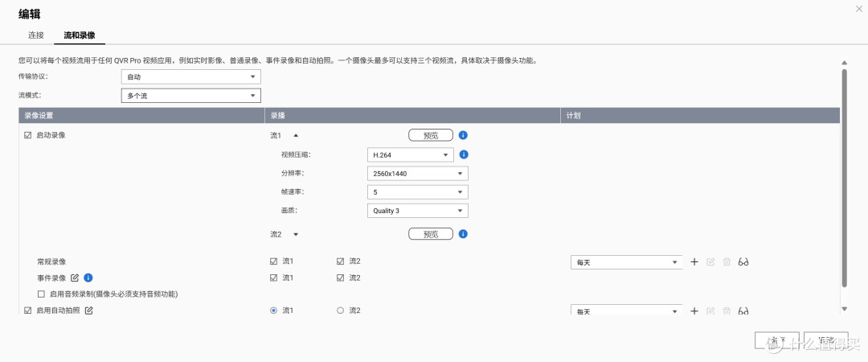Open the 传输协议 dropdown set to 自动
This screenshot has height=362, width=868.
(x=191, y=77)
